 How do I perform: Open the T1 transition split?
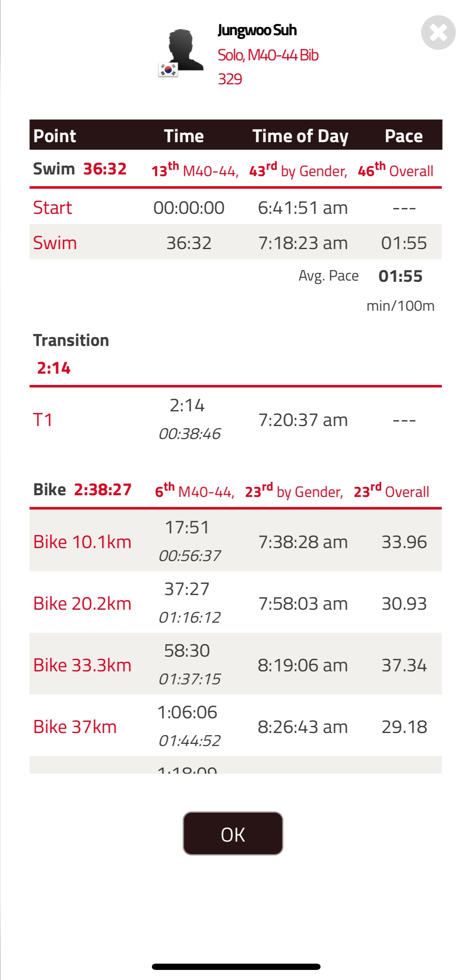pos(43,420)
